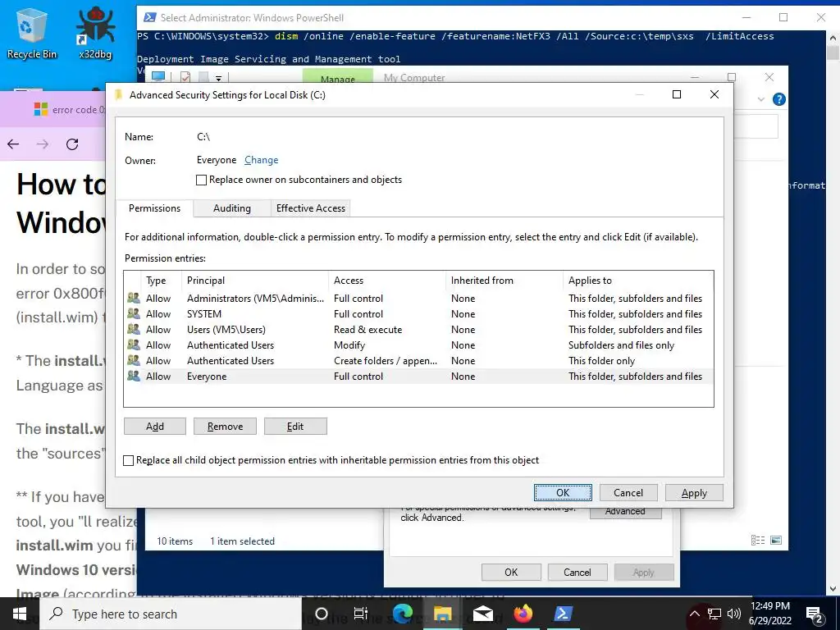The height and width of the screenshot is (630, 840).
Task: Switch Explorer to large icons view
Action: click(x=776, y=540)
